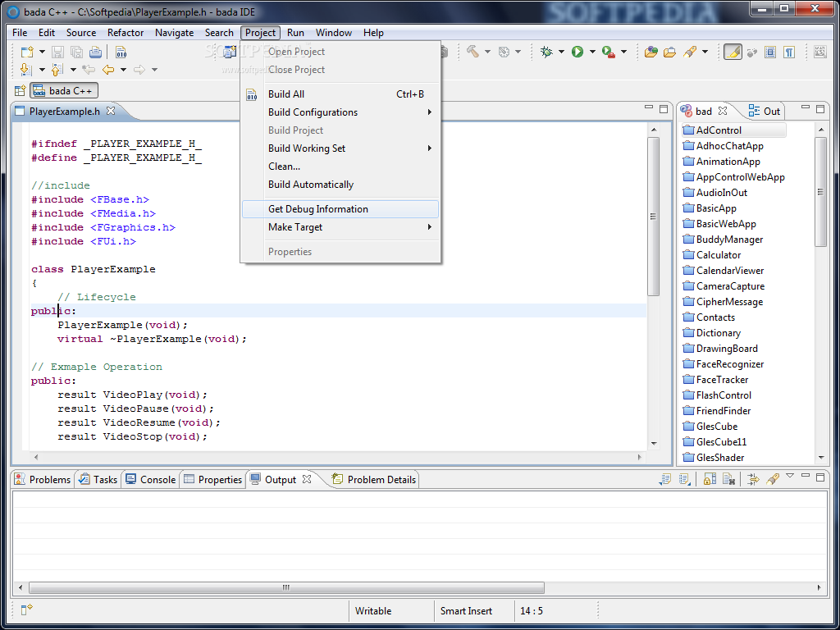Click the Save floppy disk icon
The width and height of the screenshot is (840, 630).
click(58, 52)
